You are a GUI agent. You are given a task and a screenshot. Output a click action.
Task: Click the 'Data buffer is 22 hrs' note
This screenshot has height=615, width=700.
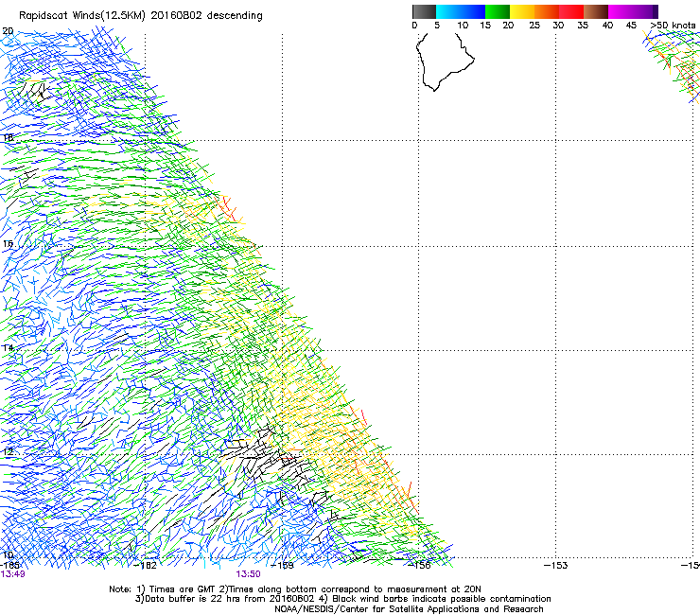tap(342, 599)
